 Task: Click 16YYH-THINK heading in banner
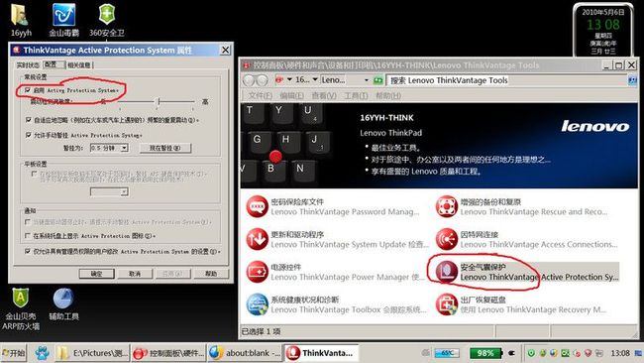[386, 118]
